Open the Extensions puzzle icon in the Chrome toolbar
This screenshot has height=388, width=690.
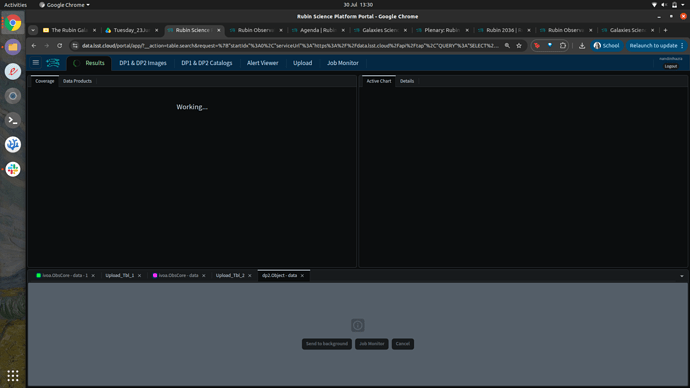click(x=563, y=46)
